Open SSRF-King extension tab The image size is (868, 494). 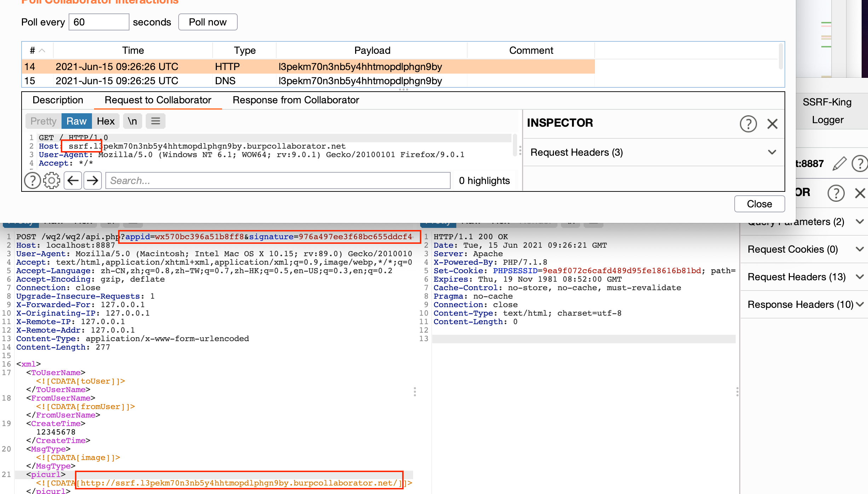pyautogui.click(x=827, y=102)
